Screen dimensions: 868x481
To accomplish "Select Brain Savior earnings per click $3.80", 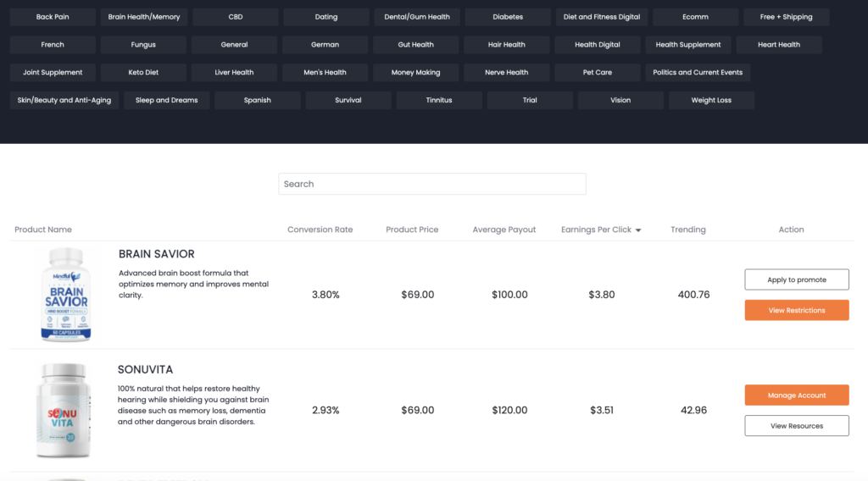I will pyautogui.click(x=602, y=295).
